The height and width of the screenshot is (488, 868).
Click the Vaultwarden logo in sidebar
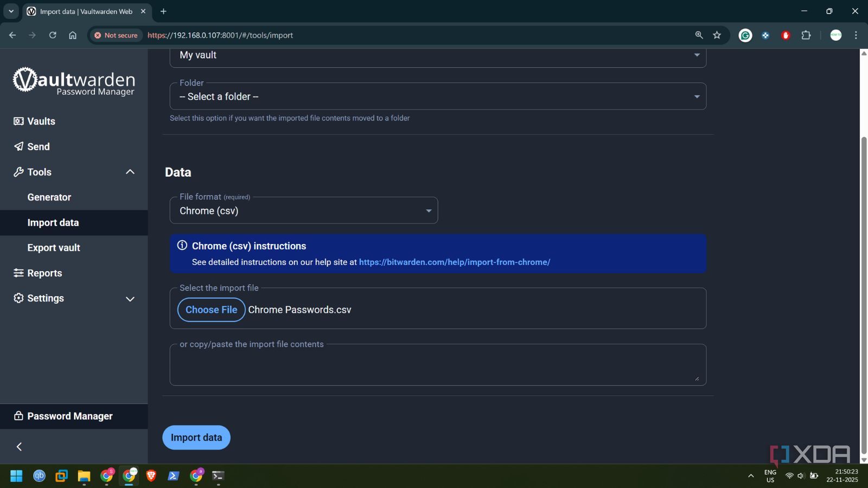coord(74,81)
